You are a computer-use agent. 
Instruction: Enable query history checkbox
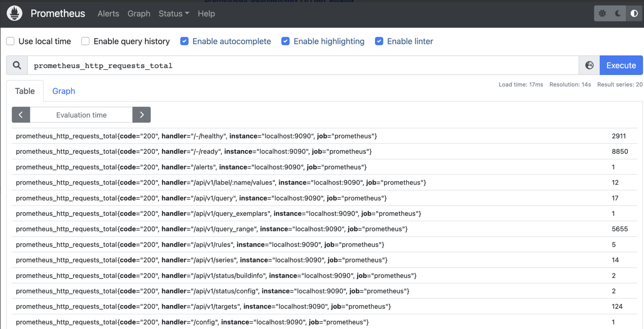coord(85,41)
